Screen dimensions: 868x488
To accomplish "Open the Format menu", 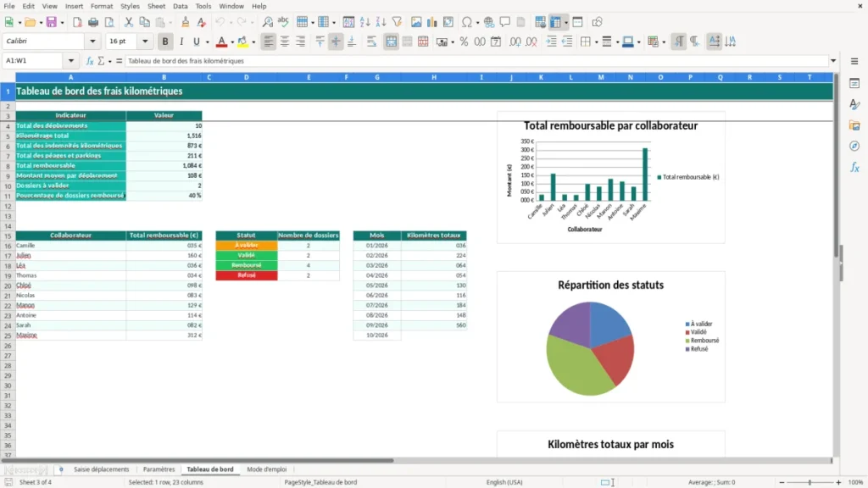I will (102, 6).
